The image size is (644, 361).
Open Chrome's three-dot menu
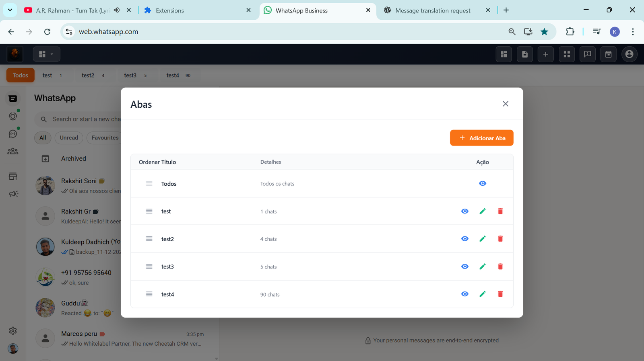tap(633, 32)
